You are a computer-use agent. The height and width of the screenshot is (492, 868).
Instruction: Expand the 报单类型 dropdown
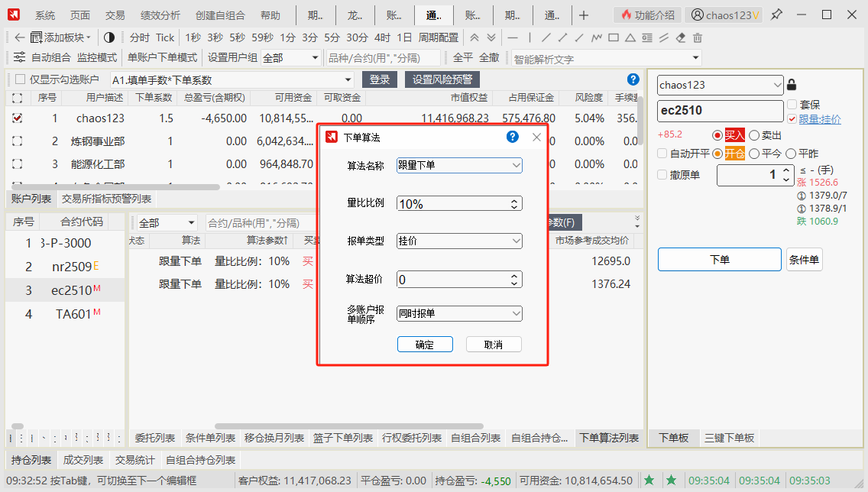pos(459,241)
